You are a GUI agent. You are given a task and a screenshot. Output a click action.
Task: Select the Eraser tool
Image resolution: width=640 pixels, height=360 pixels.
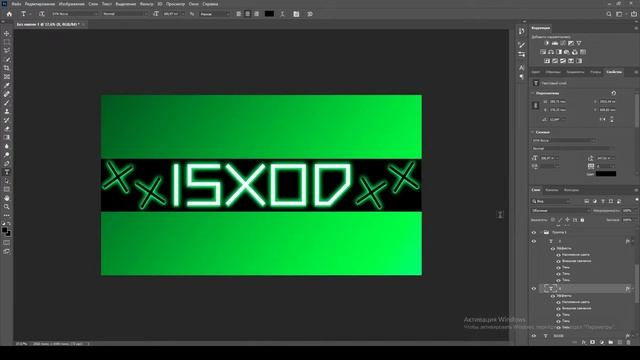pyautogui.click(x=7, y=129)
